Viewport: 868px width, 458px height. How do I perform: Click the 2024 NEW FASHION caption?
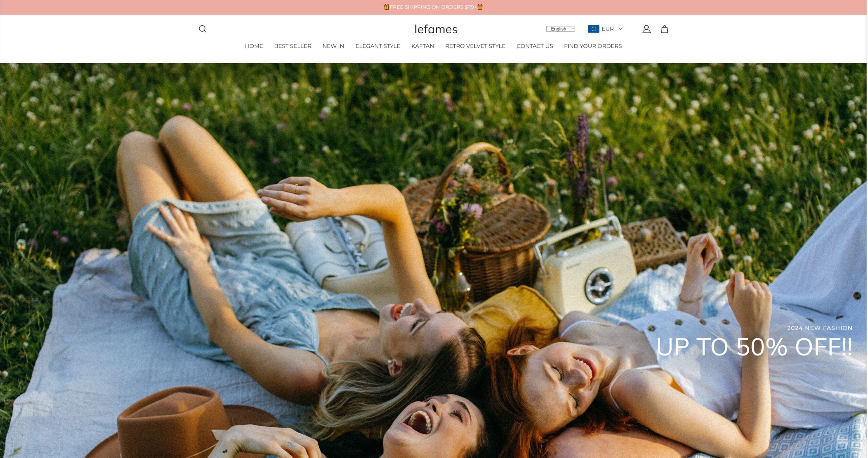point(820,328)
